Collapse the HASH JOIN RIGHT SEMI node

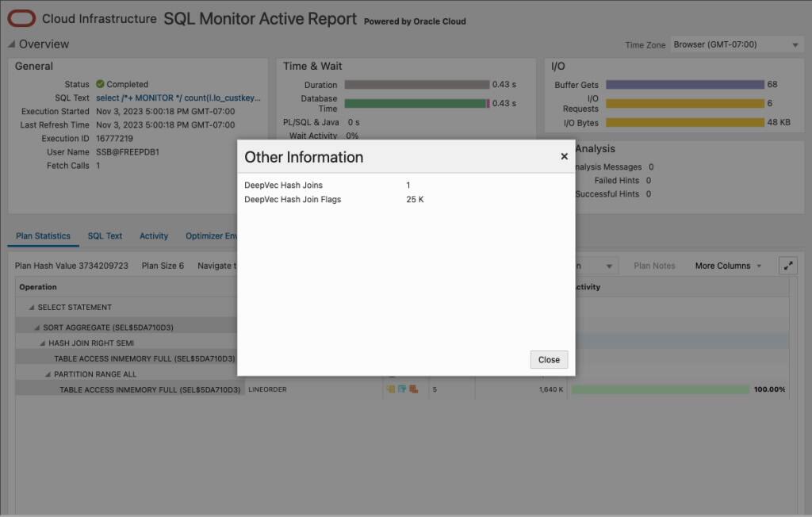pyautogui.click(x=41, y=343)
